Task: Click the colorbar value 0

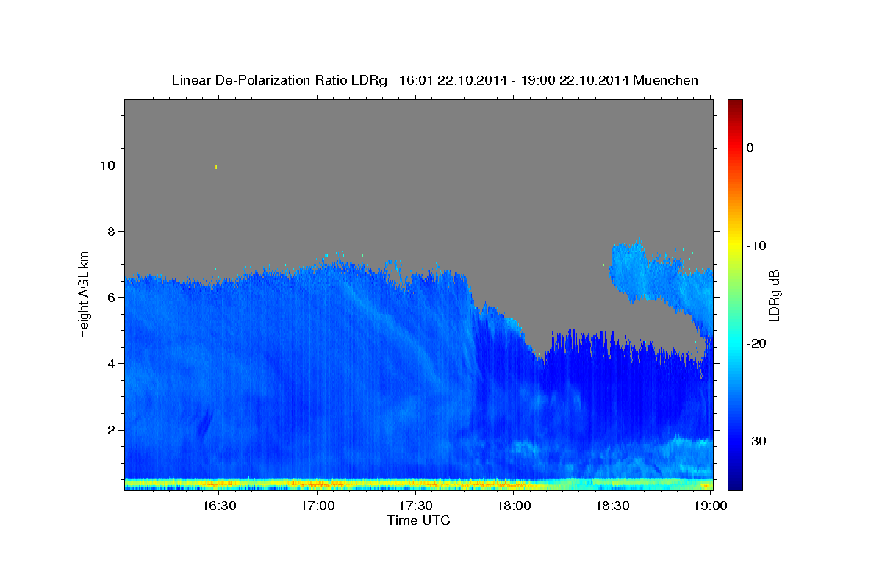Action: point(750,148)
